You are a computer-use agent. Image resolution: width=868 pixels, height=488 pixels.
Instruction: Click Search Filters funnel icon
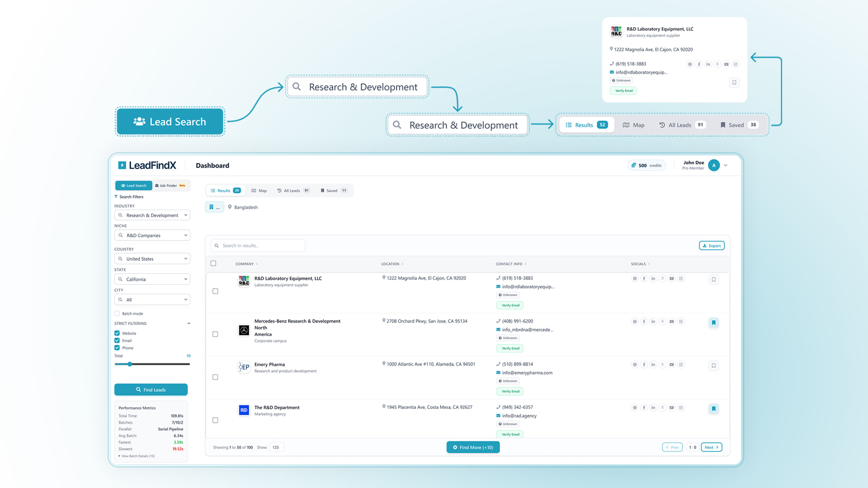tap(116, 197)
